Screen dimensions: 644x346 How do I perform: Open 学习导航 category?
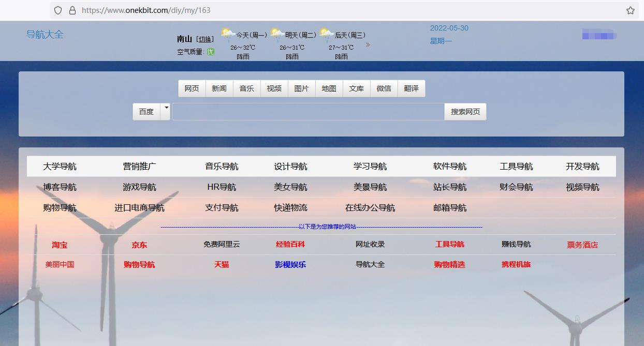pos(370,167)
